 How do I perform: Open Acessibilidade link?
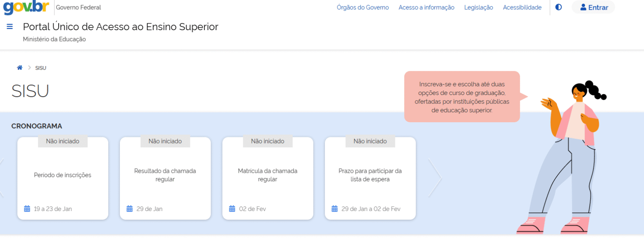(x=522, y=8)
